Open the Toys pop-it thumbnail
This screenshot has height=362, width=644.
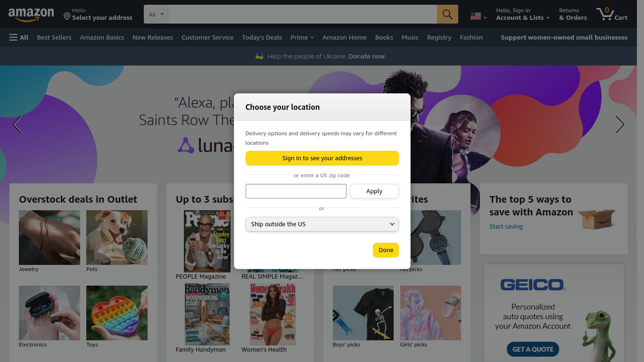pyautogui.click(x=117, y=313)
